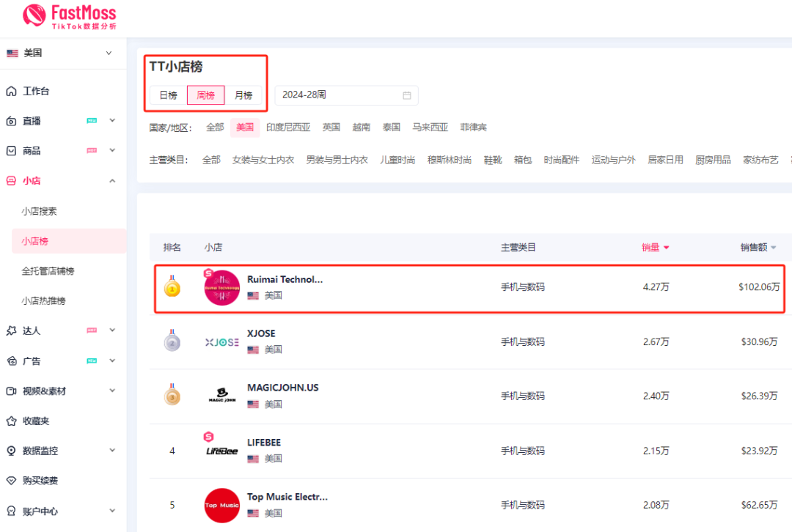
Task: Select category 鞋靴
Action: pos(493,160)
